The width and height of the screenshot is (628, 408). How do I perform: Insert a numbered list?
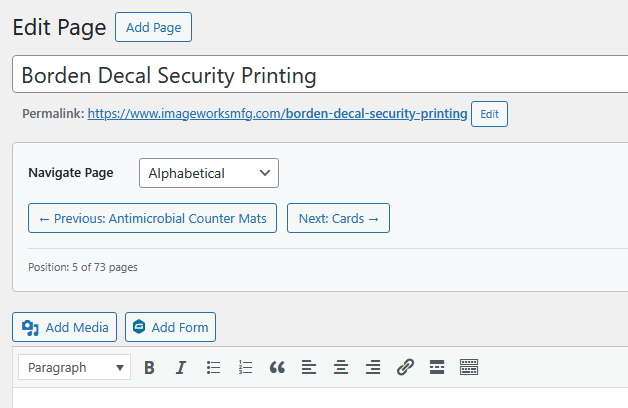point(245,367)
